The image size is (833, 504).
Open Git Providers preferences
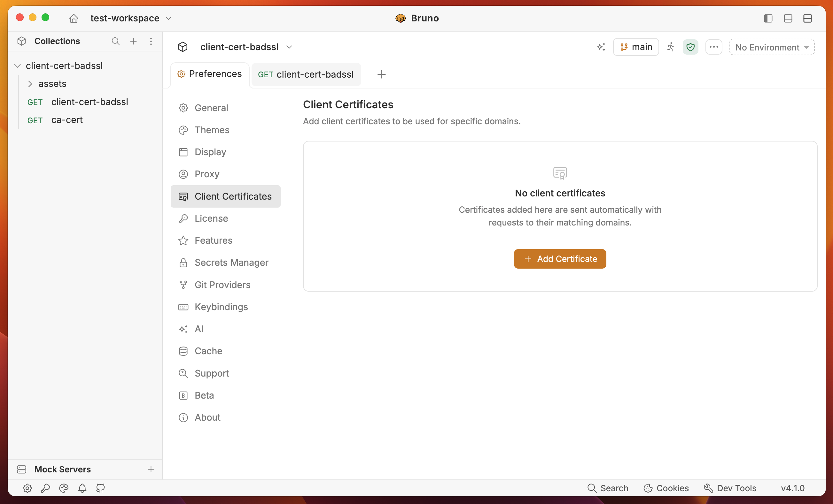(225, 285)
